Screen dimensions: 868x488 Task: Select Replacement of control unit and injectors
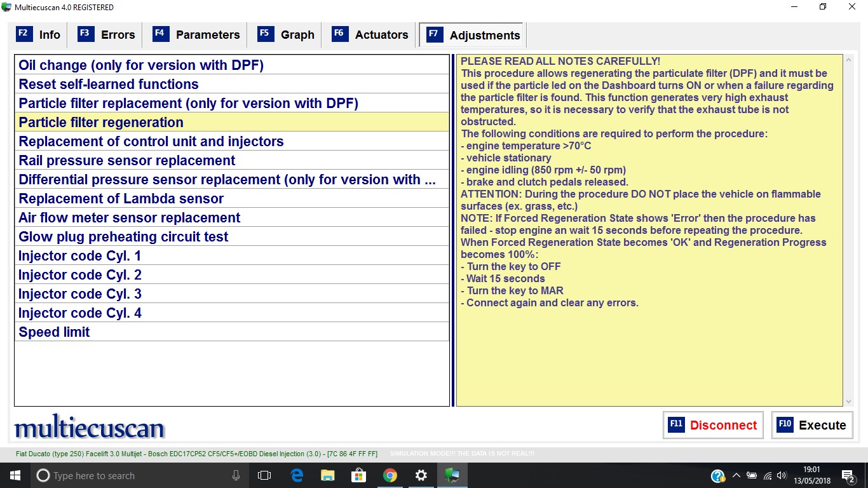232,141
